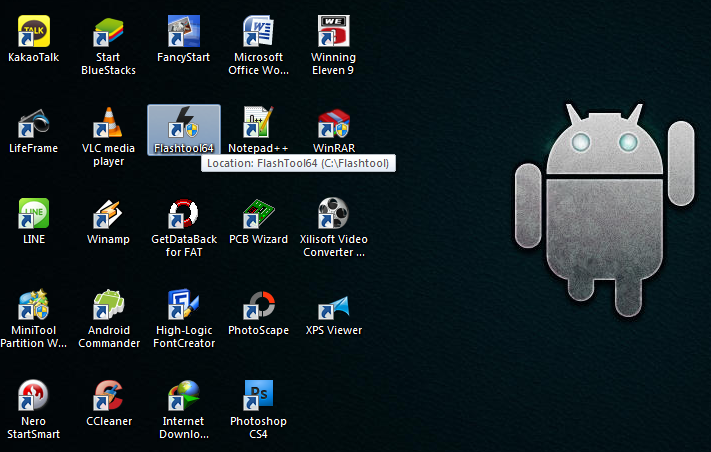
Task: Click the highlighted Flashtool64 shortcut
Action: (184, 130)
